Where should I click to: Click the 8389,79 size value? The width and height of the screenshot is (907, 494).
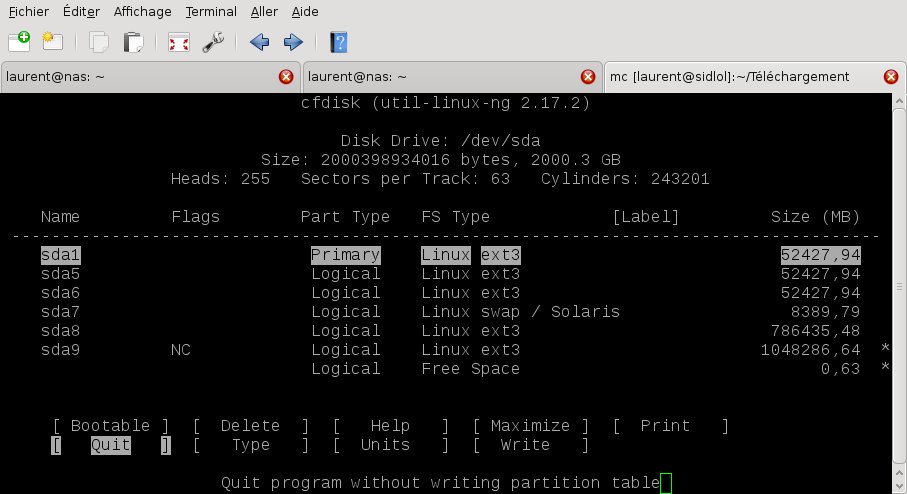(x=825, y=312)
